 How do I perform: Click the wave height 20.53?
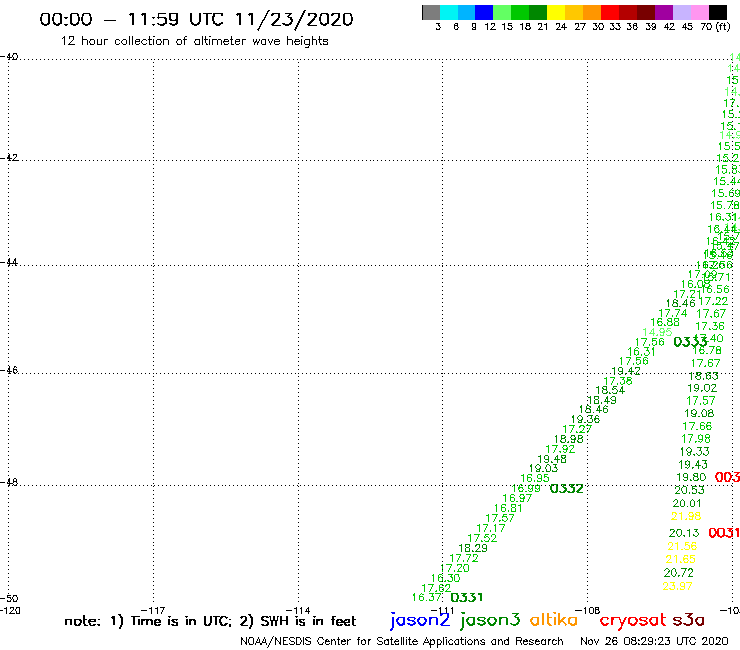[x=690, y=490]
